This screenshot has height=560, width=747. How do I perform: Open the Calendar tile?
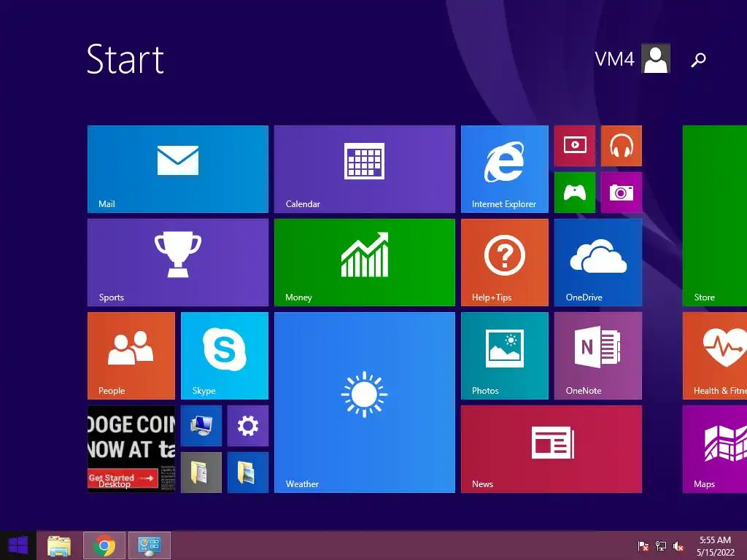[x=365, y=169]
